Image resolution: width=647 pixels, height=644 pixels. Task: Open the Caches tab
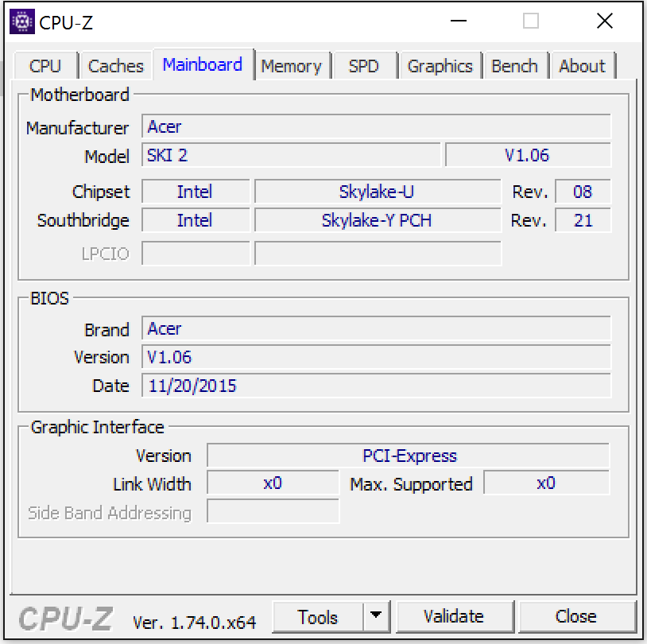[116, 66]
